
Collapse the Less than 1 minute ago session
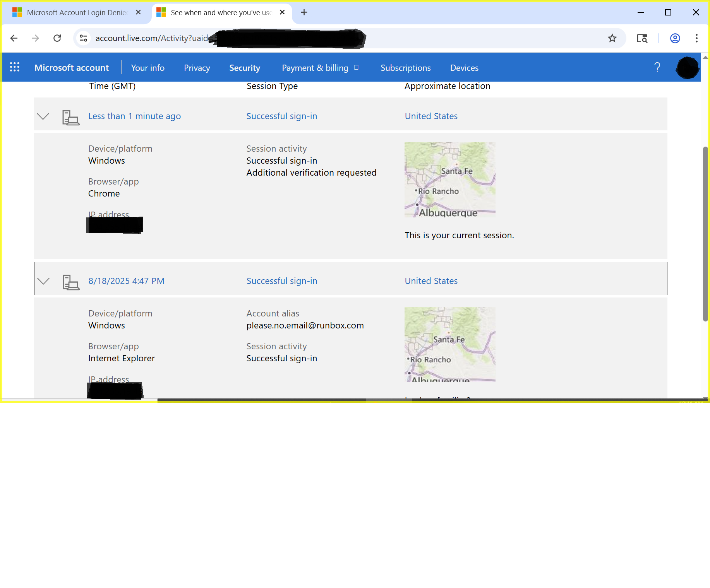(x=43, y=116)
